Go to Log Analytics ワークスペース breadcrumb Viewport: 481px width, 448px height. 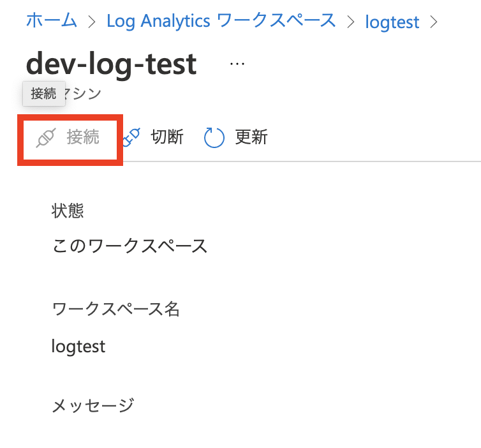pyautogui.click(x=221, y=21)
